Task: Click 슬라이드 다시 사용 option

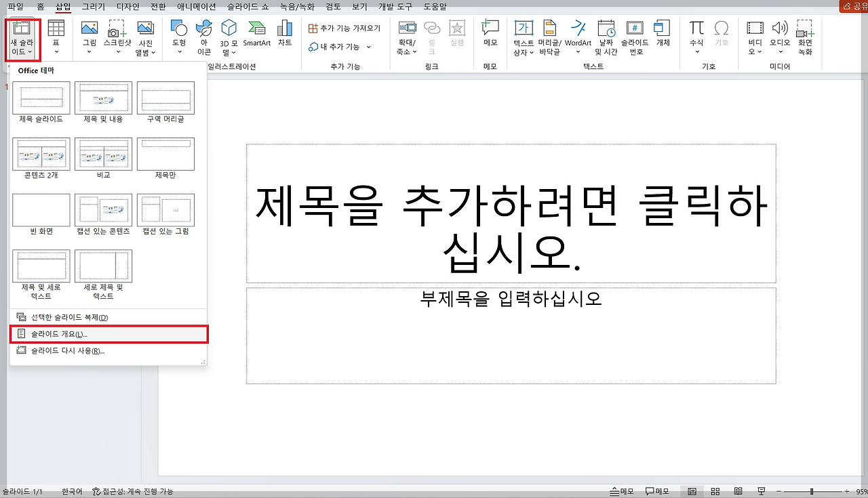Action: [108, 351]
